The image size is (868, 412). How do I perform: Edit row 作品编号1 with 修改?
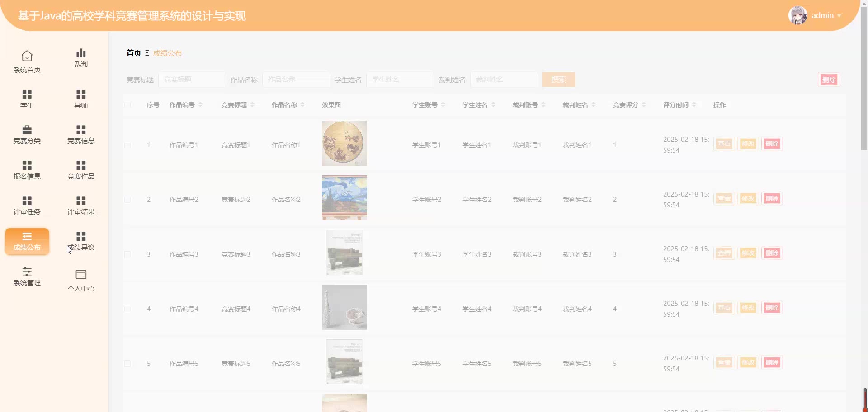(x=748, y=144)
